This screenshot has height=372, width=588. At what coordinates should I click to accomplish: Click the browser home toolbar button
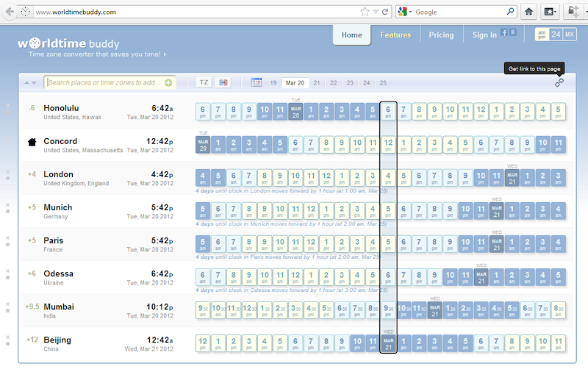[x=528, y=12]
